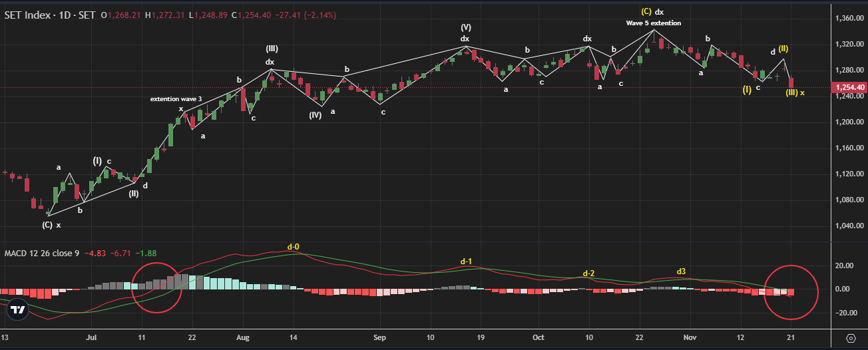The height and width of the screenshot is (350, 868).
Task: Select the white (V) wave label
Action: click(466, 27)
